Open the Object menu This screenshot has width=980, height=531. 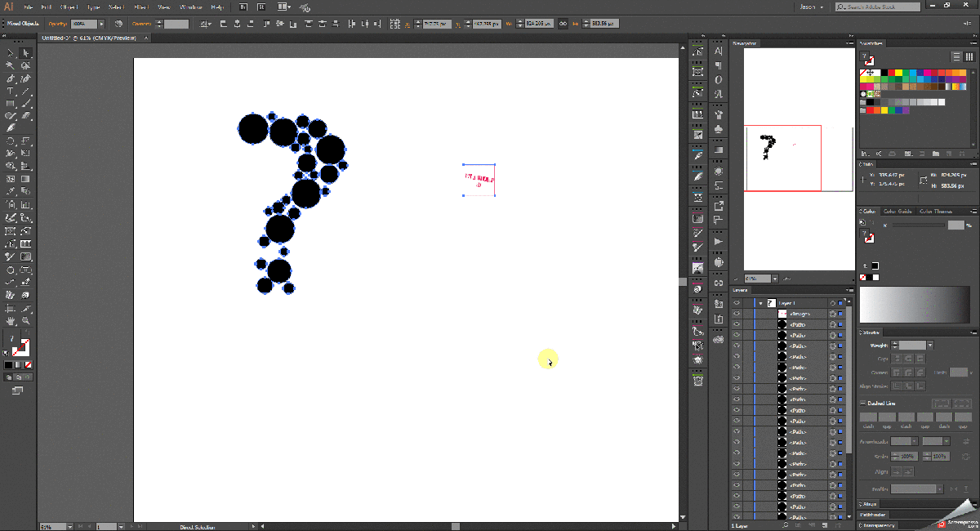[69, 7]
